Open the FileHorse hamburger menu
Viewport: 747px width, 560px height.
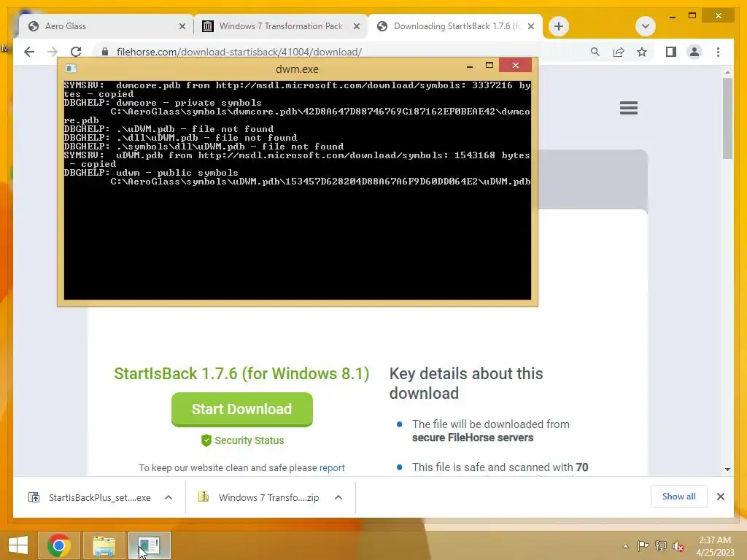[629, 108]
